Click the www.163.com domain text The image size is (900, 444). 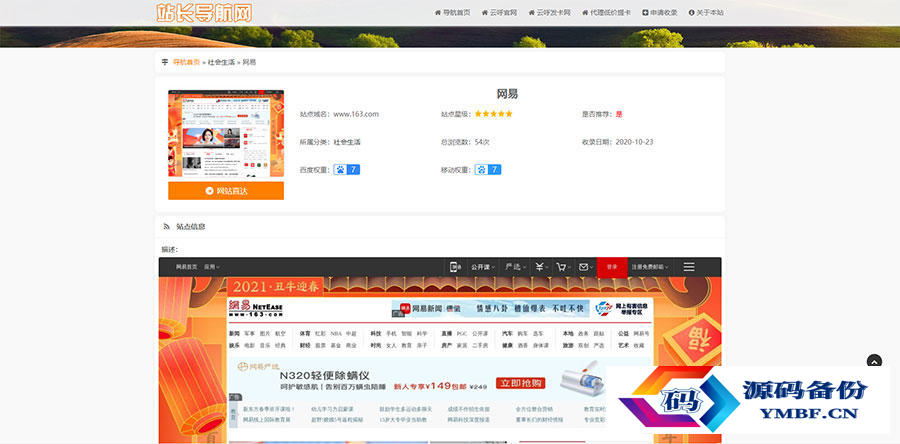(356, 114)
